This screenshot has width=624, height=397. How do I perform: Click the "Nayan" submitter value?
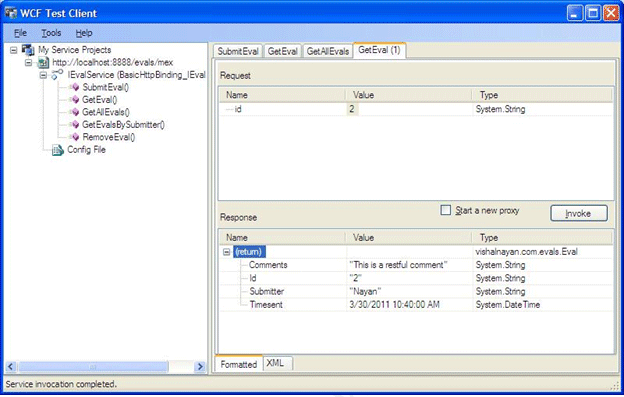[x=365, y=291]
